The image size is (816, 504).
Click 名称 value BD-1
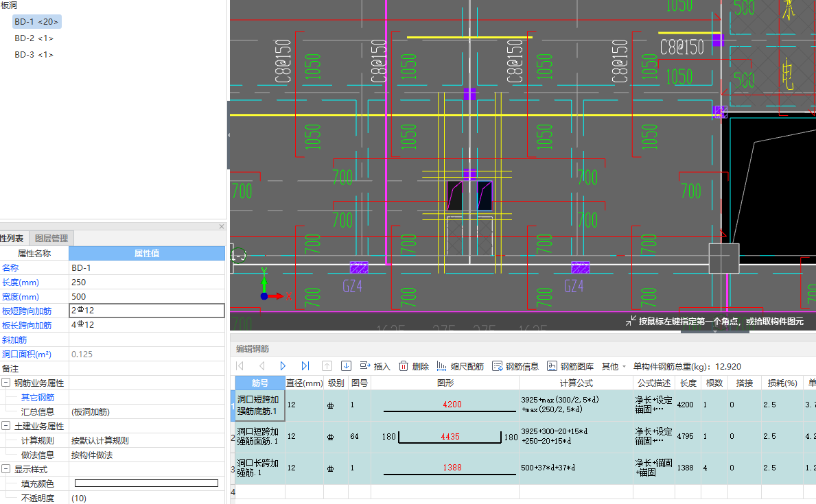pyautogui.click(x=147, y=267)
